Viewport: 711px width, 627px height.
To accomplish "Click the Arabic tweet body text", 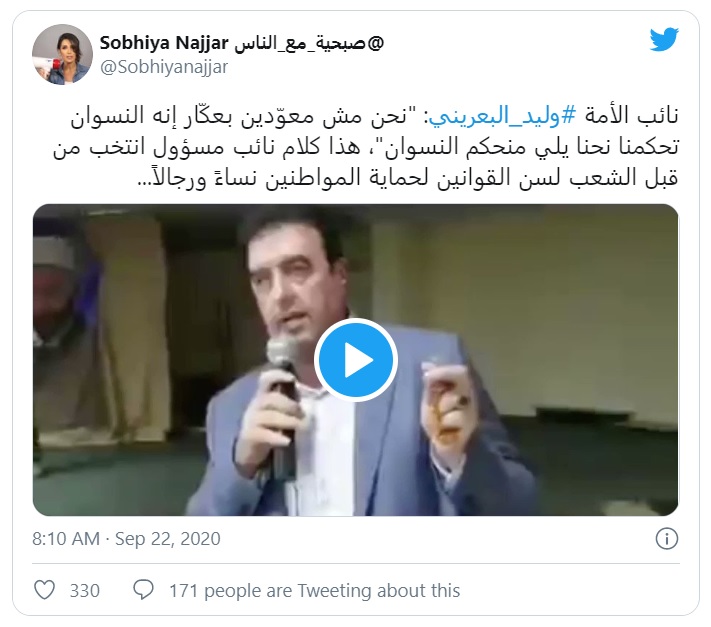I will click(365, 146).
